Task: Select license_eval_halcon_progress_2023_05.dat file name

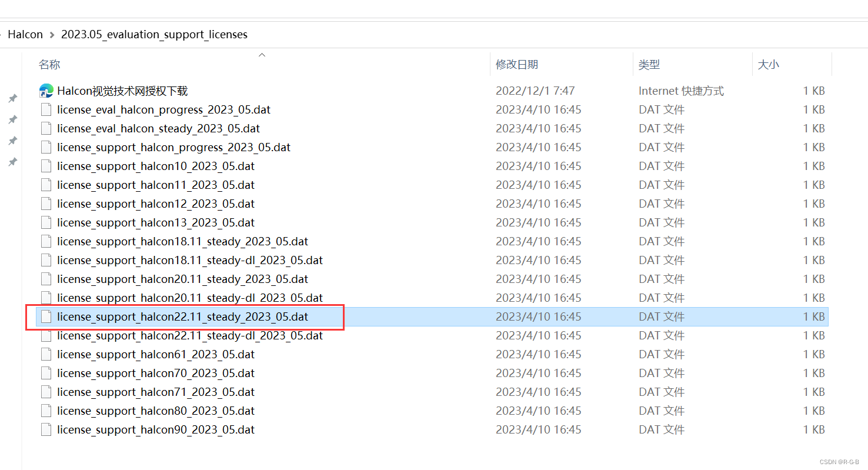Action: [164, 109]
